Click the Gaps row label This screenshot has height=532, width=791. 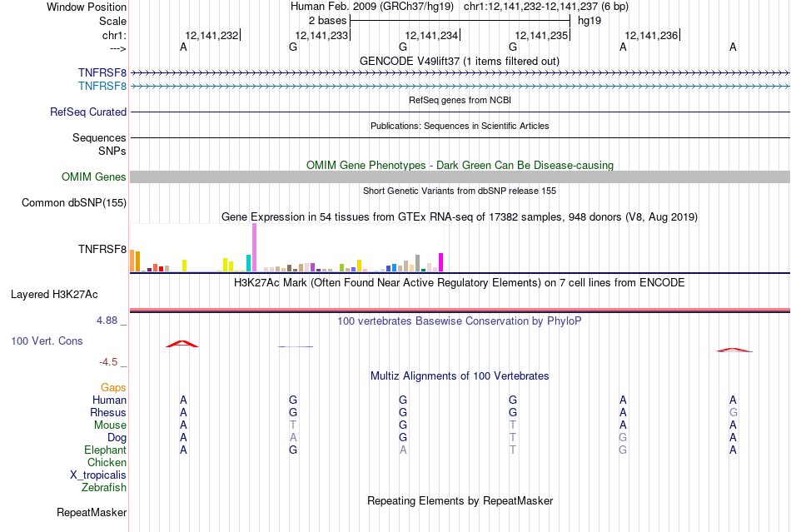[113, 387]
